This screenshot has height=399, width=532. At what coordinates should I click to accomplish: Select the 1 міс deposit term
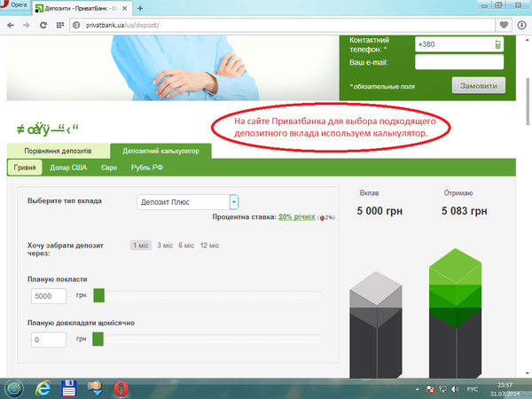[x=140, y=246]
